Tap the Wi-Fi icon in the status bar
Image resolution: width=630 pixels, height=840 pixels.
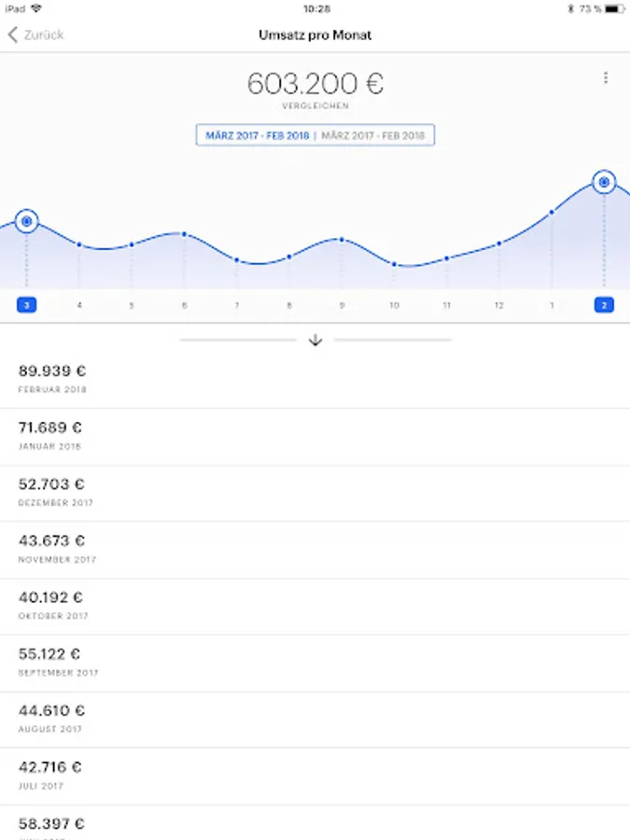click(35, 8)
